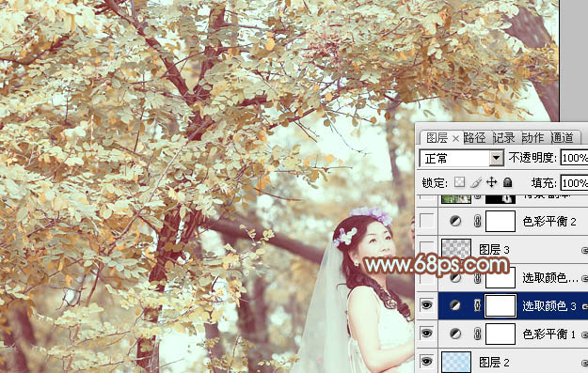
Task: Click mask link chain on 色彩平衡 1
Action: 477,334
